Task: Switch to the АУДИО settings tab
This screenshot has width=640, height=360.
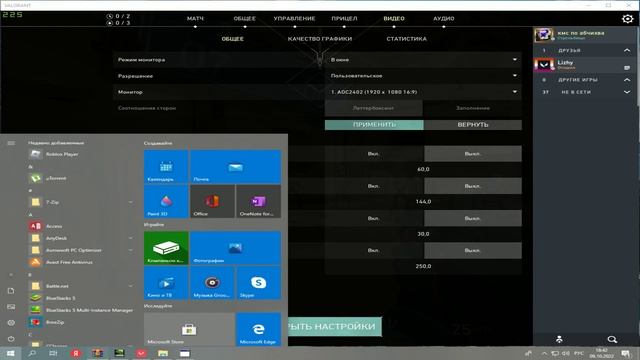Action: pyautogui.click(x=444, y=19)
